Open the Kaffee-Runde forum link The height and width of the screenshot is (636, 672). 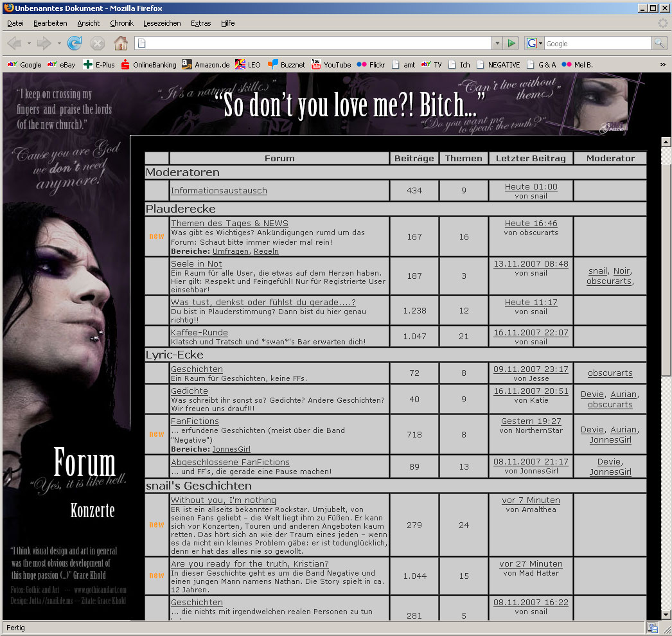click(199, 332)
